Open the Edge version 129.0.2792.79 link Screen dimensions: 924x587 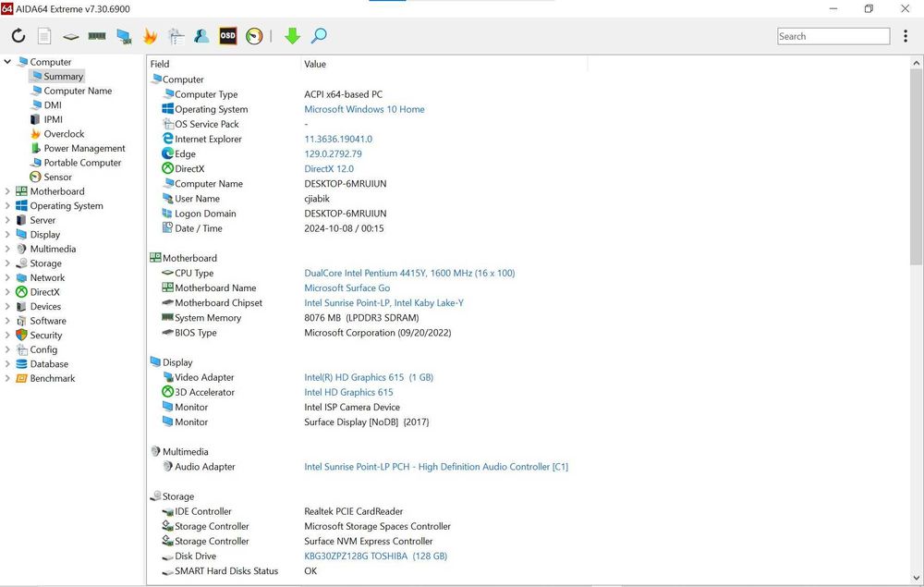coord(333,153)
